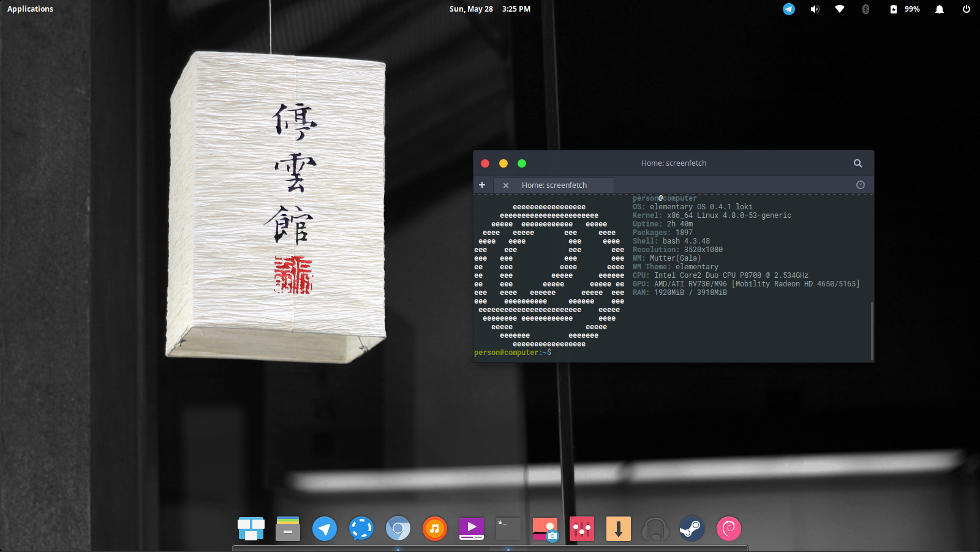Launch Steam from the dock
980x552 pixels.
click(692, 529)
